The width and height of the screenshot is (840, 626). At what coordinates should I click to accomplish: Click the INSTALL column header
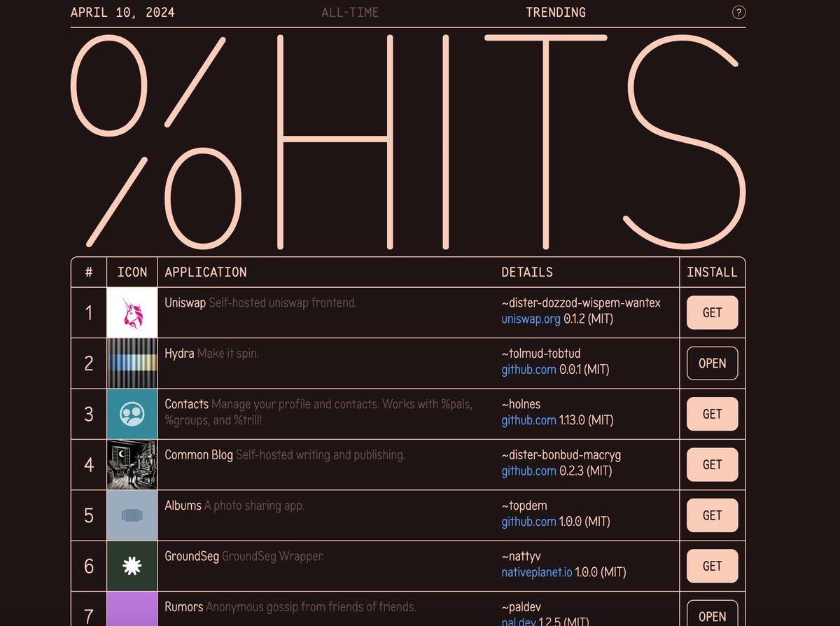712,272
